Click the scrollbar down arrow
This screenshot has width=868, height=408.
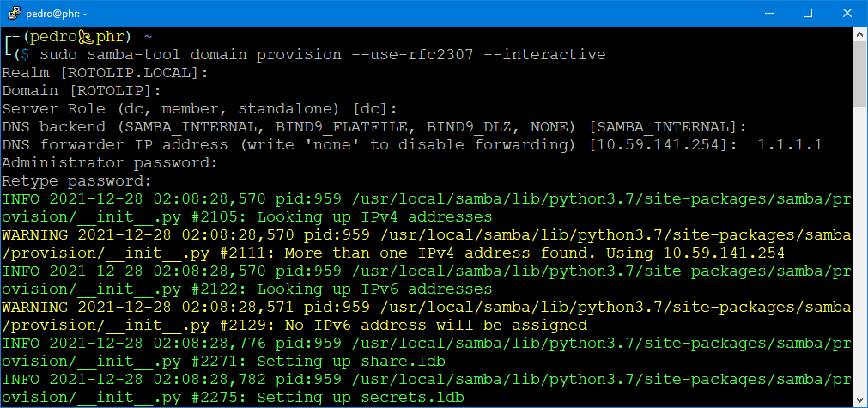(x=859, y=399)
